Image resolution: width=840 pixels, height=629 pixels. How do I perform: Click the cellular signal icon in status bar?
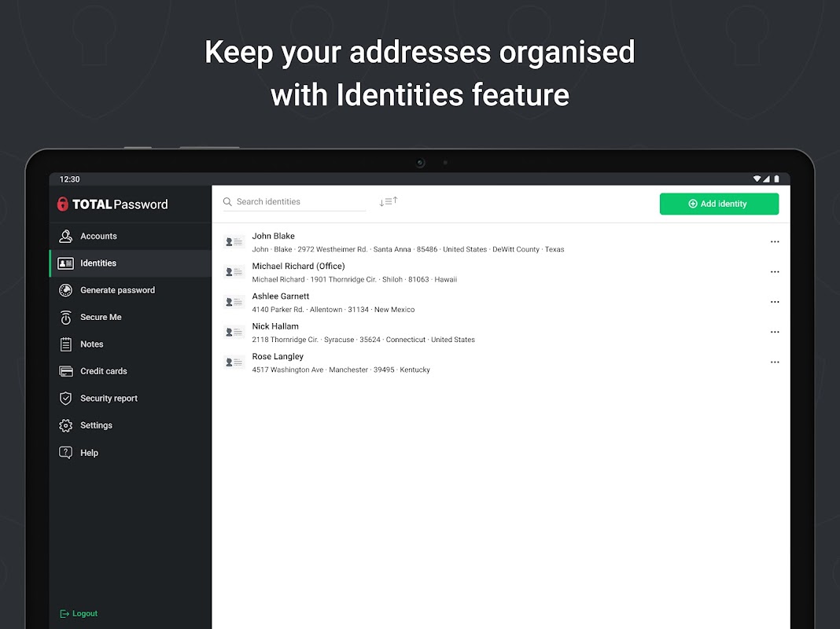[766, 178]
